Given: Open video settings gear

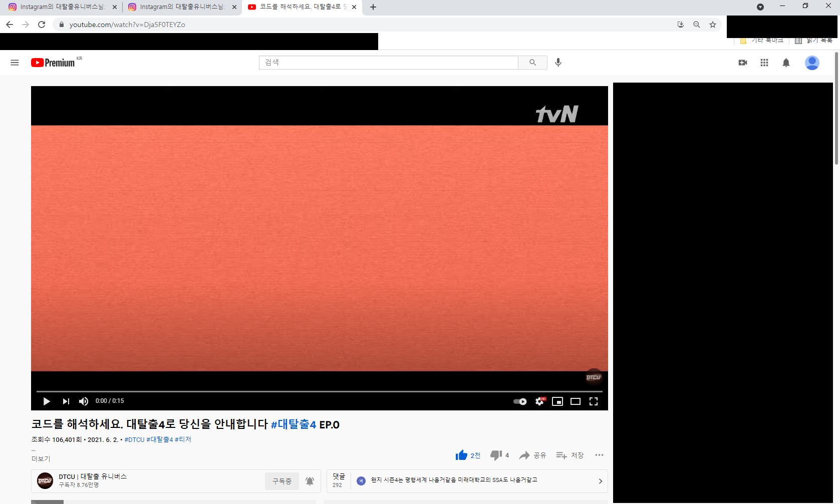Looking at the screenshot, I should coord(539,401).
